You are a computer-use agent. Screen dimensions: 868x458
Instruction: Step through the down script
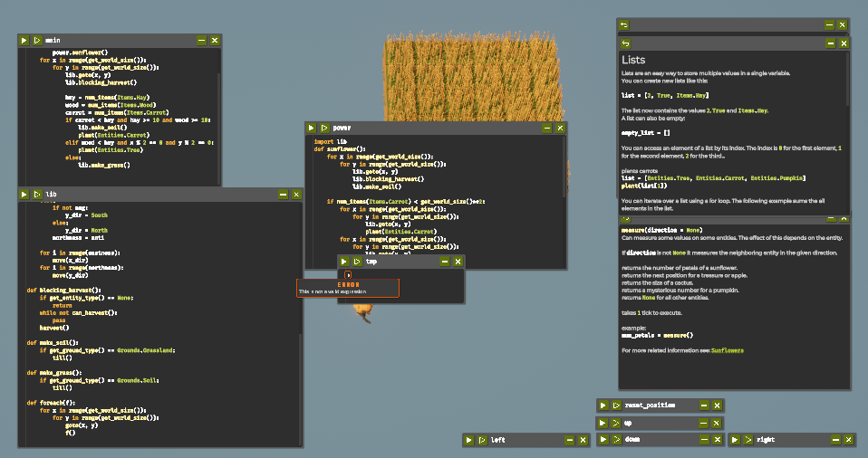pos(615,440)
